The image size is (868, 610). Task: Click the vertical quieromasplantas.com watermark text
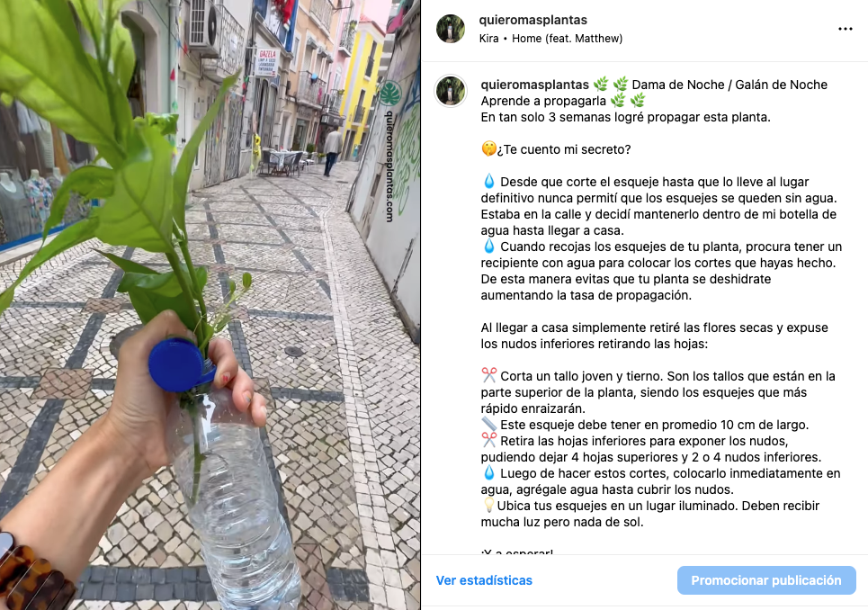tap(389, 166)
